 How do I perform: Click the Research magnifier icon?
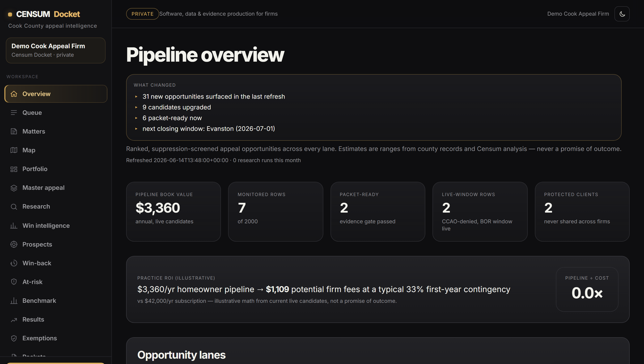click(14, 206)
